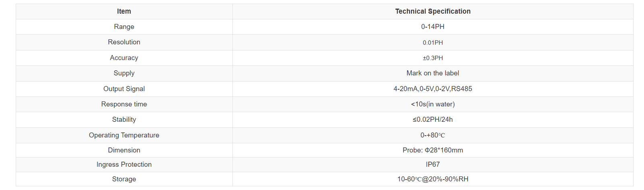This screenshot has width=644, height=190.
Task: Click the "Item" column header
Action: (x=124, y=11)
